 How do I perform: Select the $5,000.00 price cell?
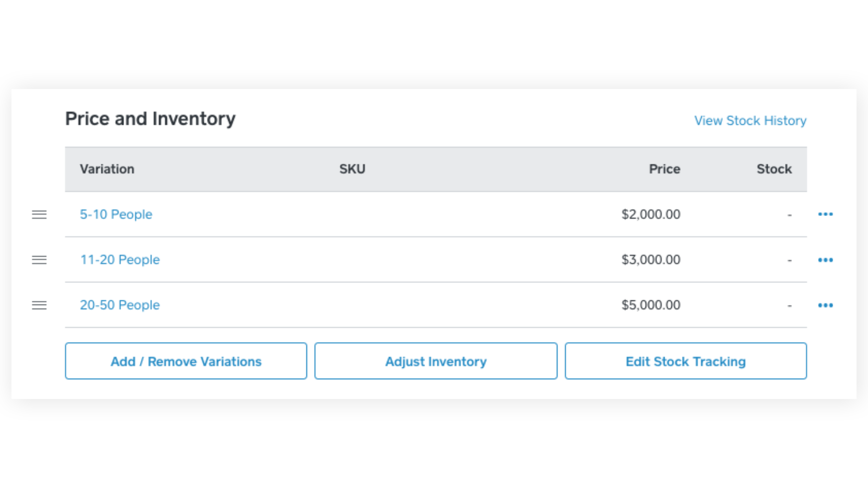651,305
